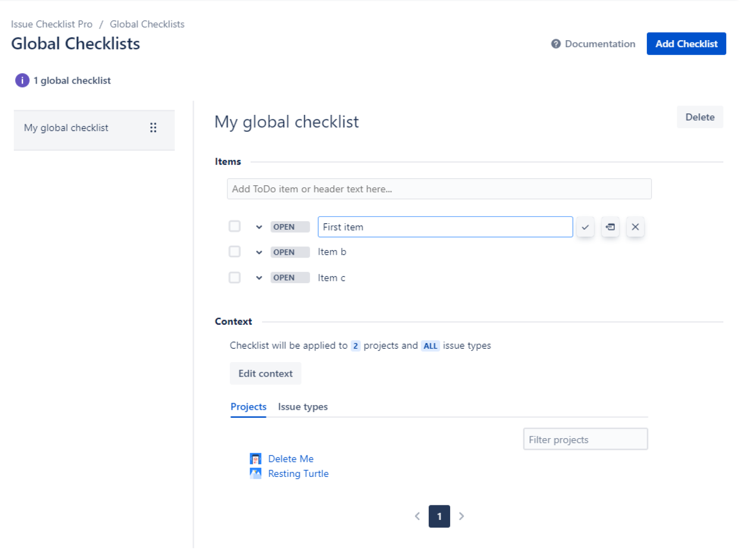Go to previous page arrow in pagination
756x553 pixels.
coord(417,516)
